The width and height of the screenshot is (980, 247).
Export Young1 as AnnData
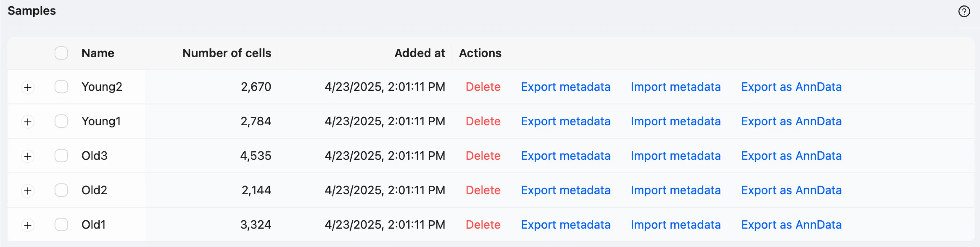[791, 121]
